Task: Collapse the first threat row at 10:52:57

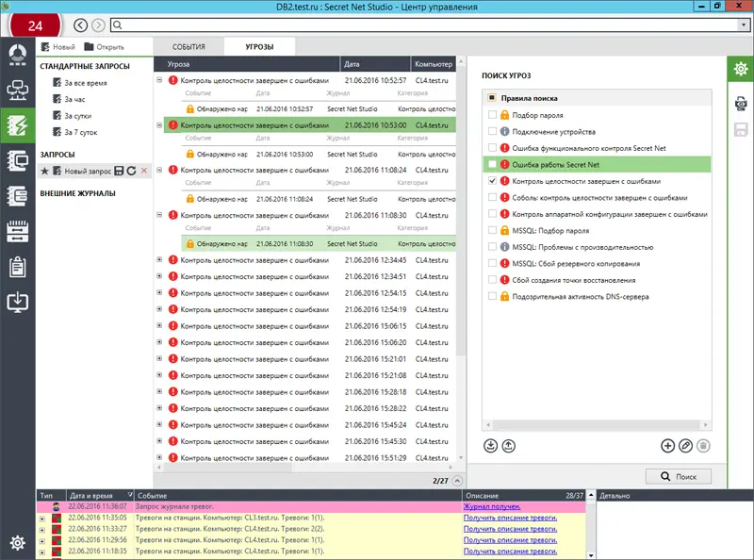Action: [x=159, y=80]
